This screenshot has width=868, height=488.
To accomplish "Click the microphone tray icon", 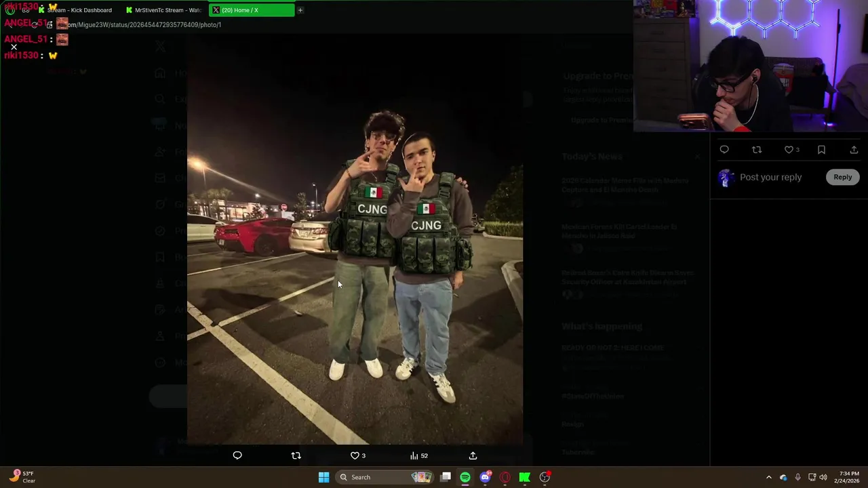I will (797, 477).
